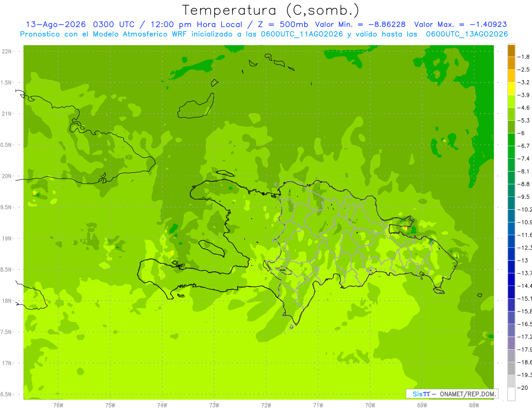Click the 72W longitude label
This screenshot has height=411, width=532.
[x=266, y=405]
